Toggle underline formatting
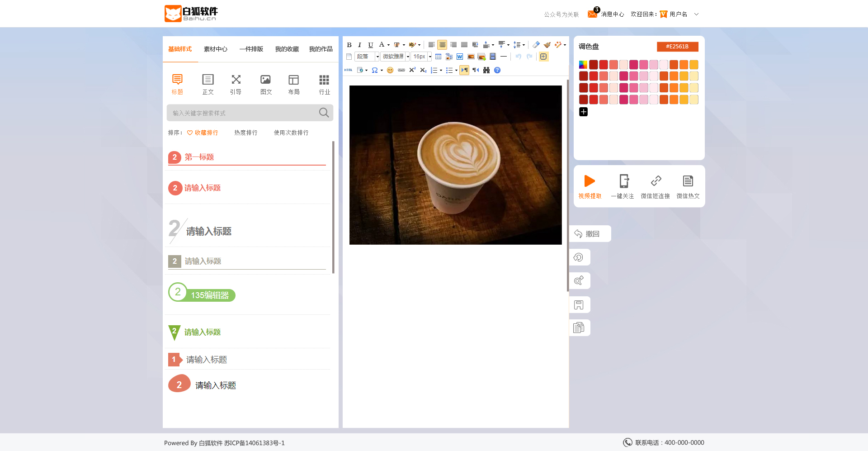 (x=371, y=45)
